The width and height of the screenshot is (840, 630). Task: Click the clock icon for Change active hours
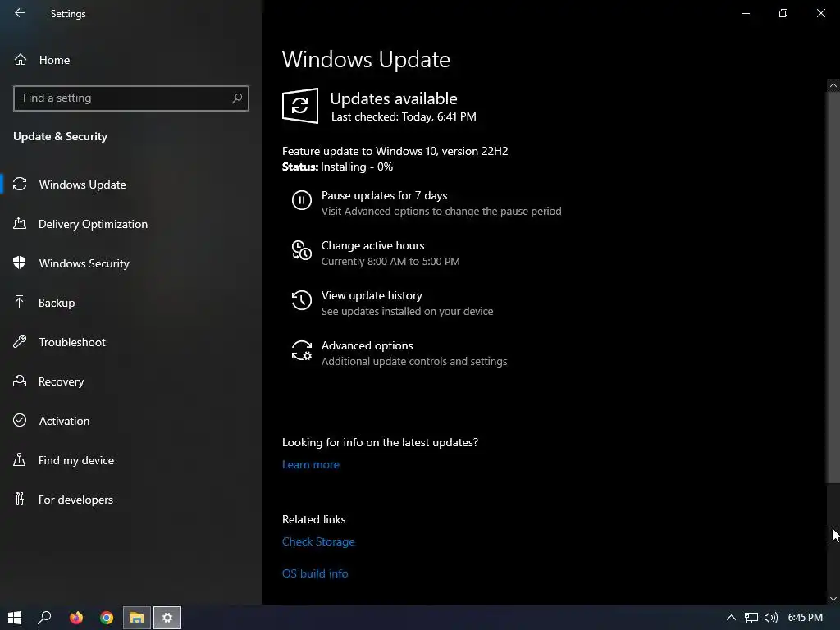[x=302, y=250]
